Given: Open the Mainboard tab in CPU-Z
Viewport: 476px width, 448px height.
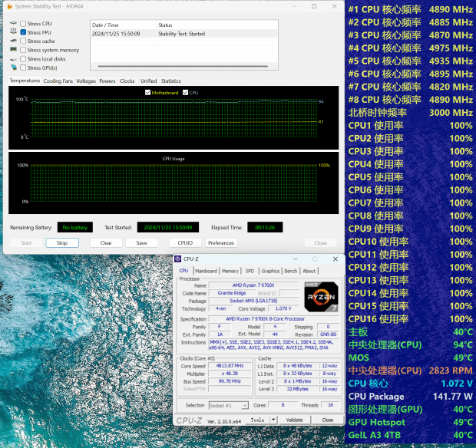Looking at the screenshot, I should pos(206,271).
